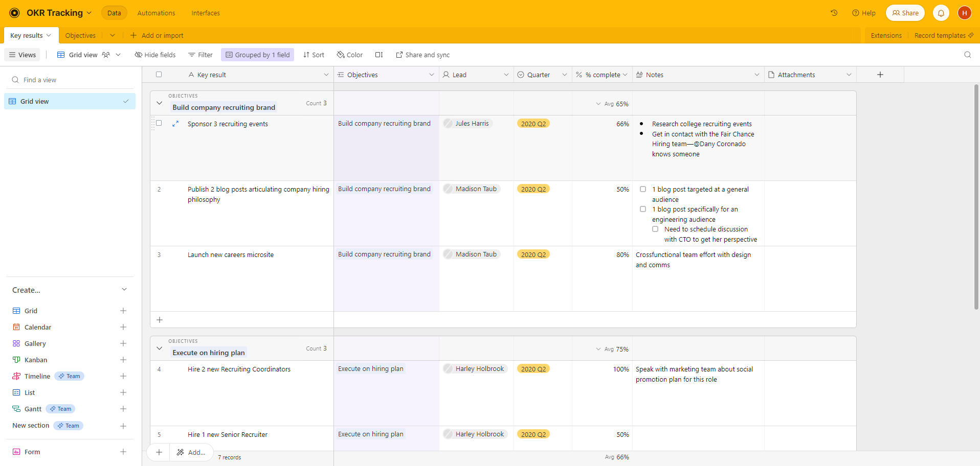980x466 pixels.
Task: Collapse the Build company recruiting brand group
Action: (160, 103)
